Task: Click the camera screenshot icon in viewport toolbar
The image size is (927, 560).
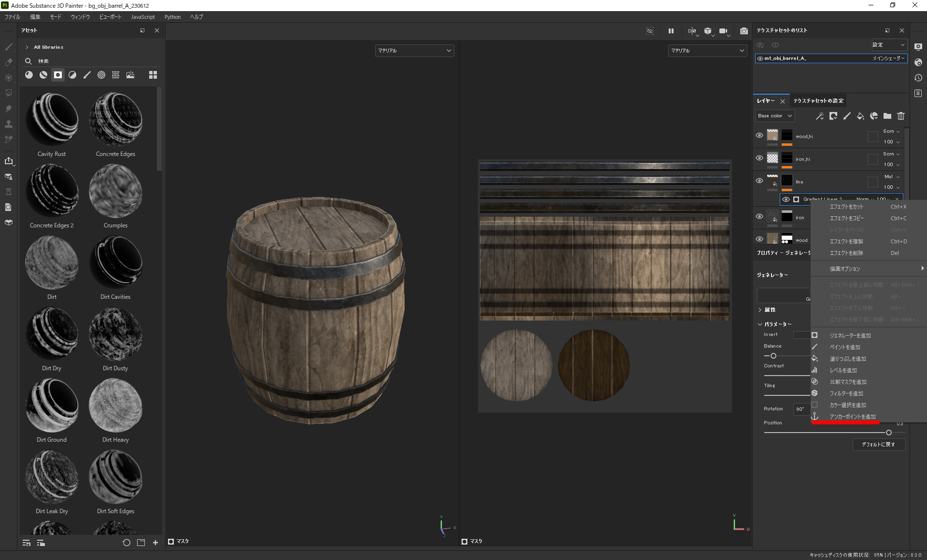Action: (744, 31)
